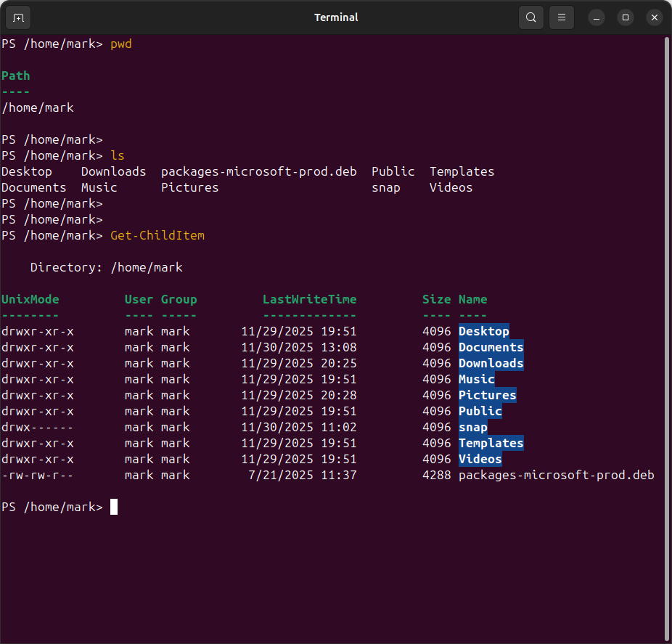Click the pwd command text

(121, 44)
